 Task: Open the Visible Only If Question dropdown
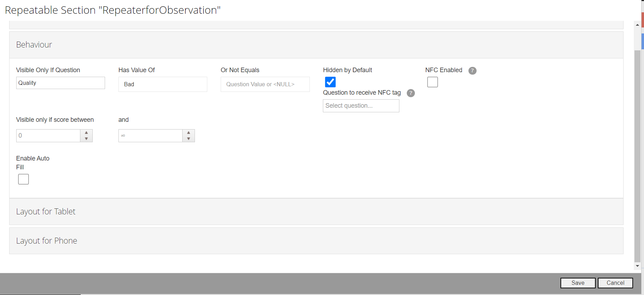[x=61, y=83]
